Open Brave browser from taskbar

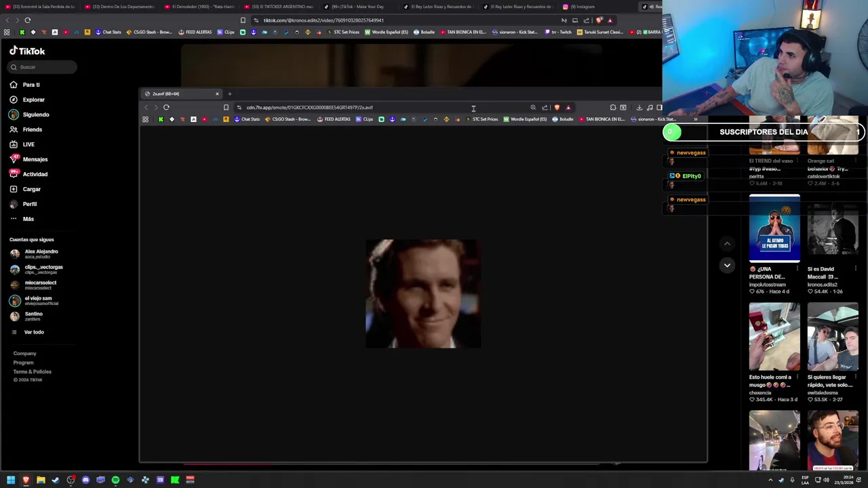click(26, 480)
